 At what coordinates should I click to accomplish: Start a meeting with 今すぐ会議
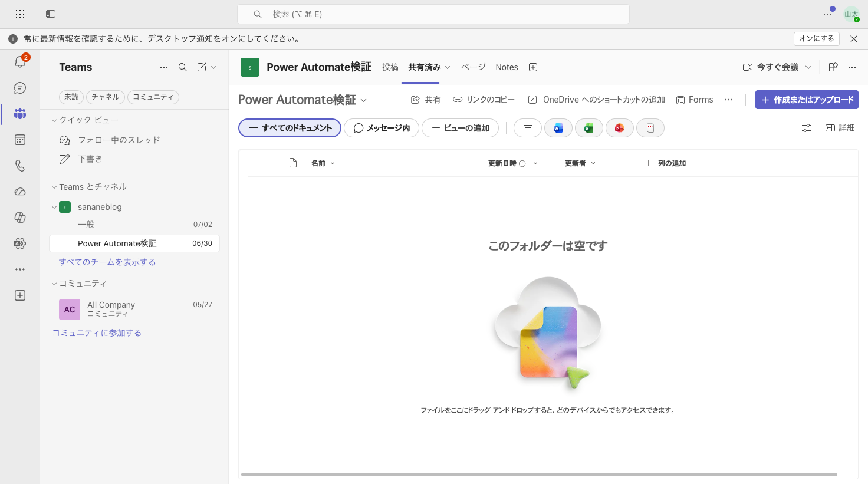point(771,67)
